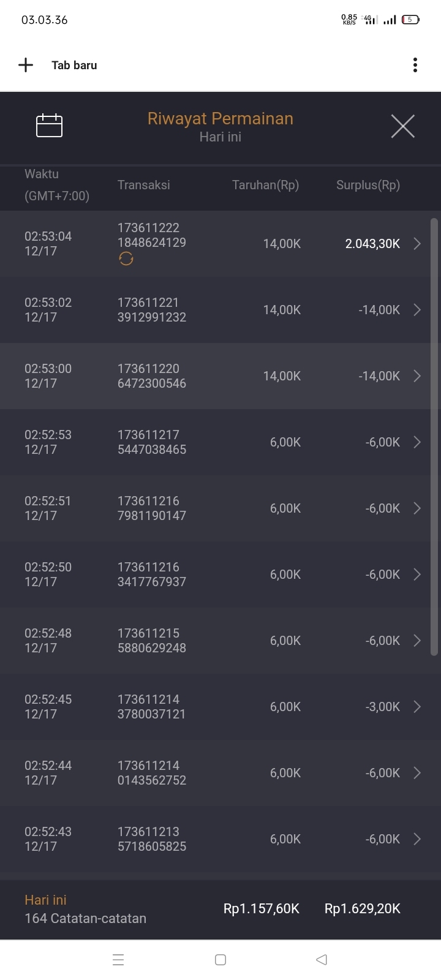The height and width of the screenshot is (980, 441).
Task: Tap the plus icon for new tab
Action: click(x=26, y=65)
